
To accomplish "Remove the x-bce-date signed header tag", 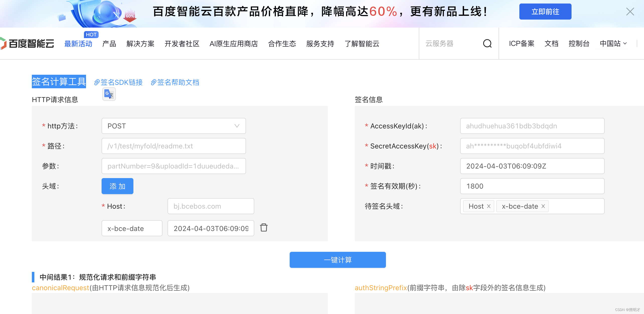I will click(543, 206).
